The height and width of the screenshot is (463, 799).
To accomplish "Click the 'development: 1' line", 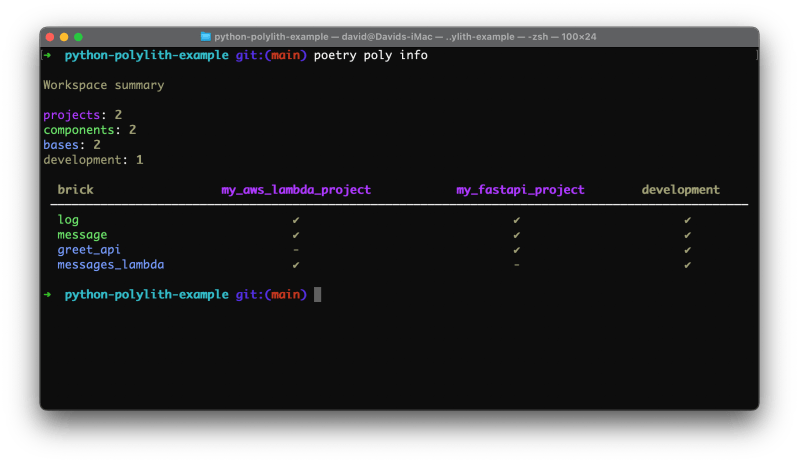I will click(93, 160).
